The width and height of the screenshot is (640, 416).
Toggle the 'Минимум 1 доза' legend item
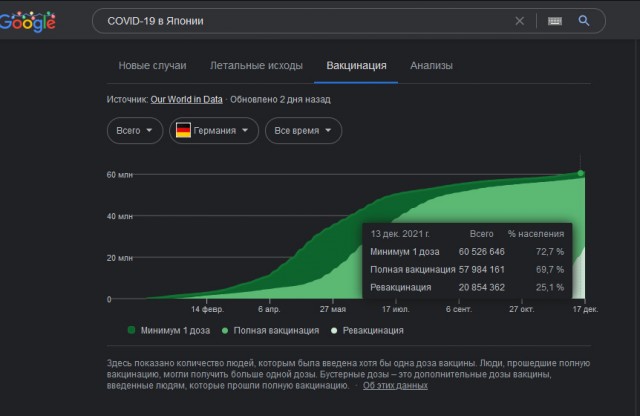pos(168,330)
